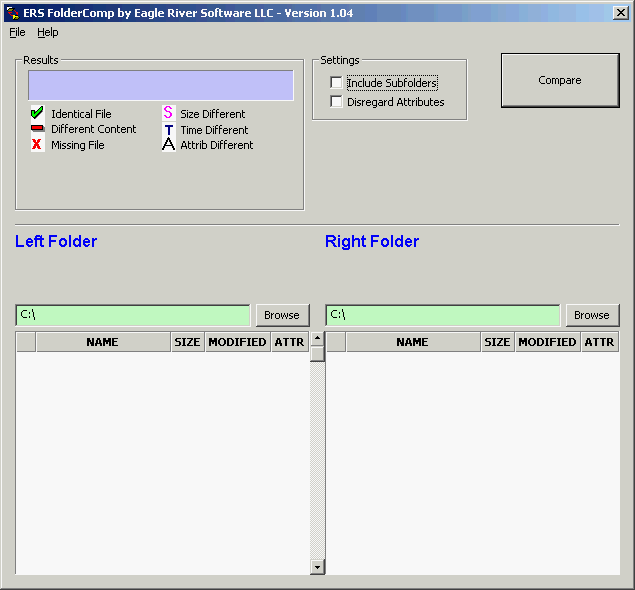Click the ATTR column header in right list

coord(600,342)
